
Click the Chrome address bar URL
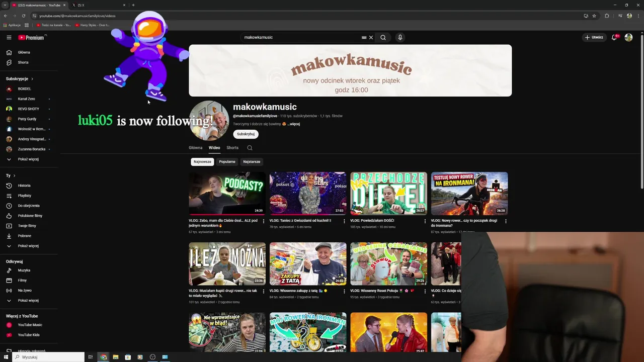(x=77, y=16)
